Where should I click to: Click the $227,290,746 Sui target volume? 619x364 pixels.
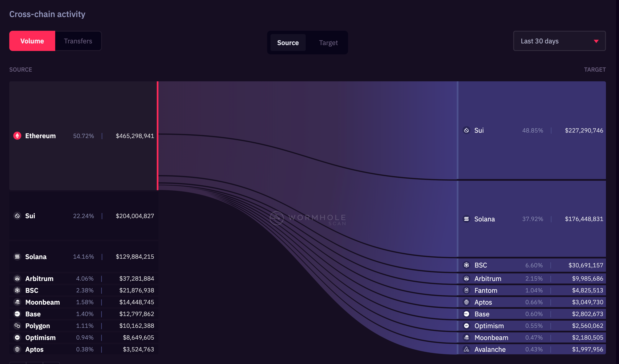[x=584, y=130]
